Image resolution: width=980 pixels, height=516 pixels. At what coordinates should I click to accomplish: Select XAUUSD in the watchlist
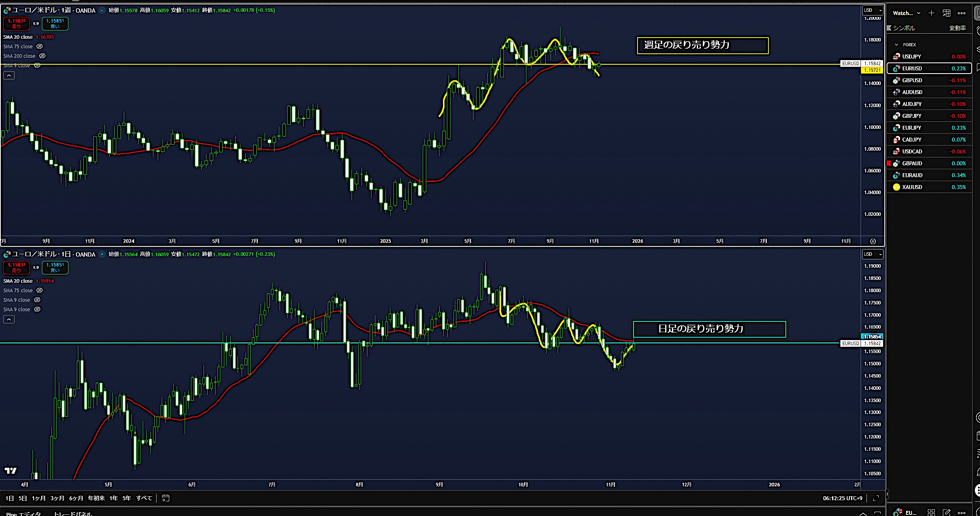[912, 187]
